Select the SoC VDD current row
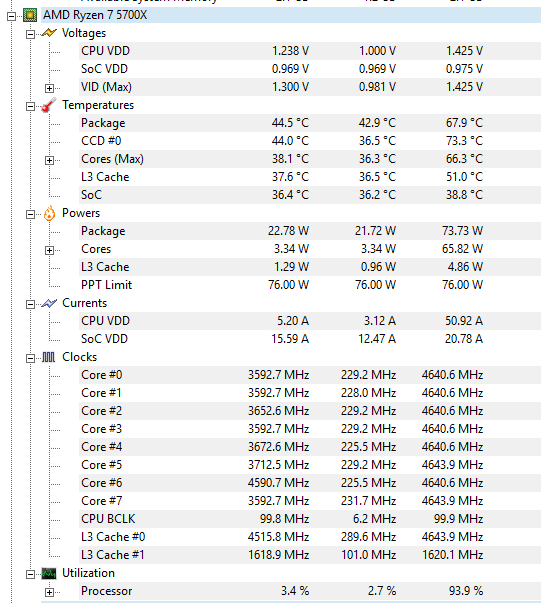The width and height of the screenshot is (541, 603). [310, 339]
